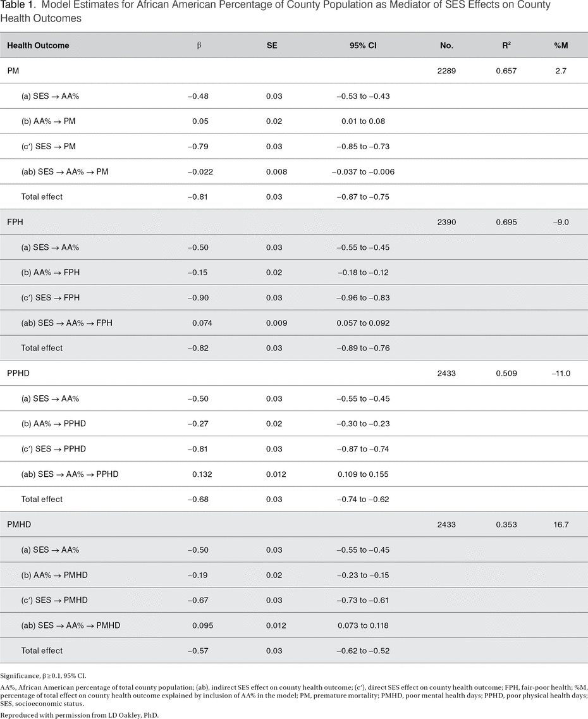Click the R² value 0.657
Image resolution: width=588 pixels, height=719 pixels.
[506, 71]
